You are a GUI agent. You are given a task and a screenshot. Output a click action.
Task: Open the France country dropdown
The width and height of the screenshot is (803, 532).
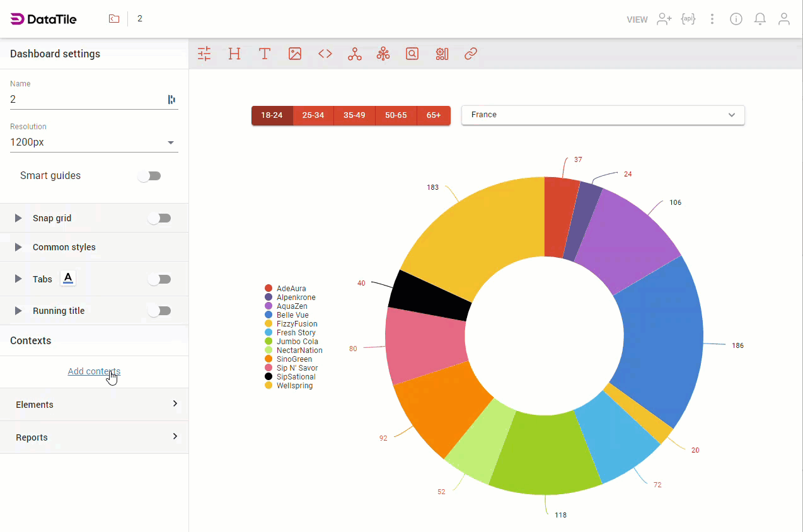coord(603,115)
